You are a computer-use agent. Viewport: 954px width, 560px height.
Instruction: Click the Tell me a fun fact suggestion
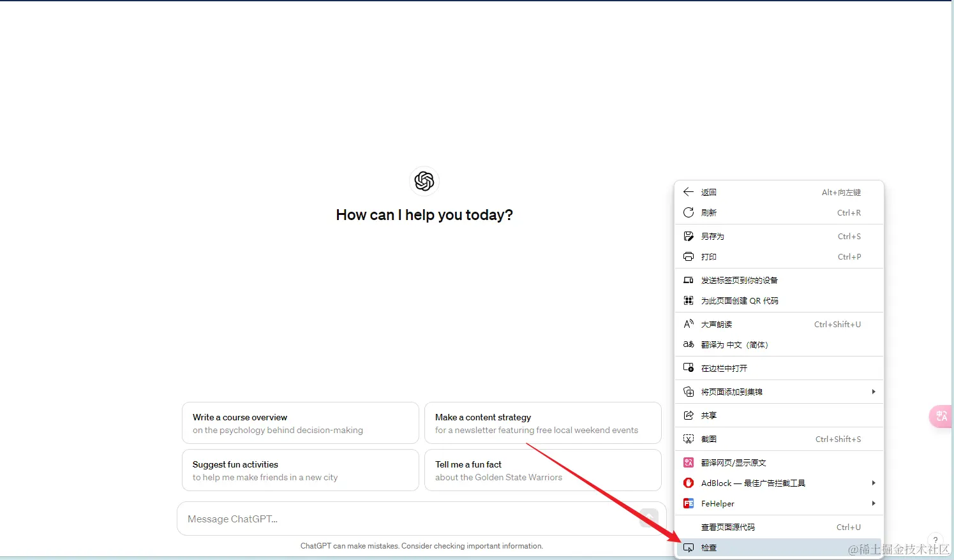pos(543,470)
